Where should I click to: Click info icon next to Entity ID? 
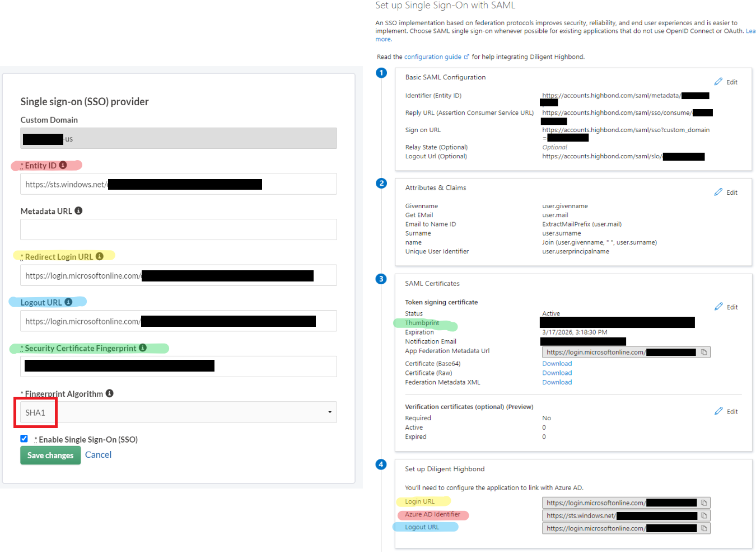coord(63,165)
